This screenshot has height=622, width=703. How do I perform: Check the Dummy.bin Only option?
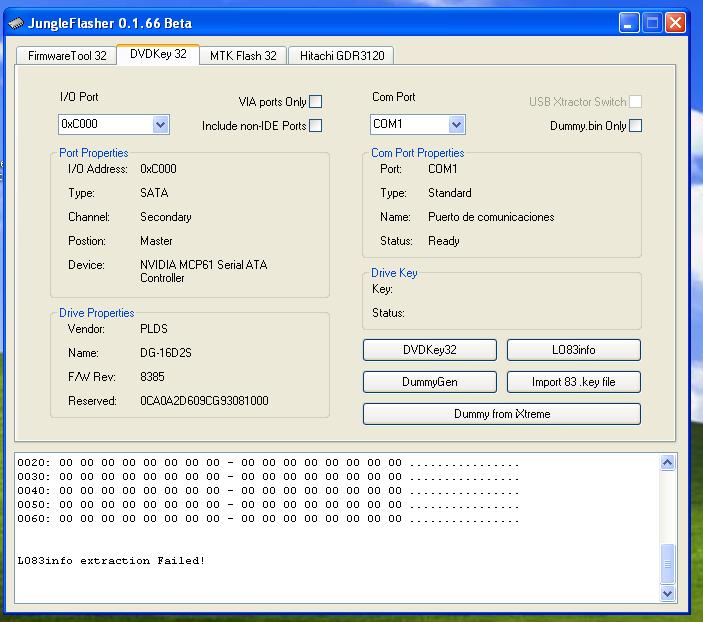tap(636, 126)
